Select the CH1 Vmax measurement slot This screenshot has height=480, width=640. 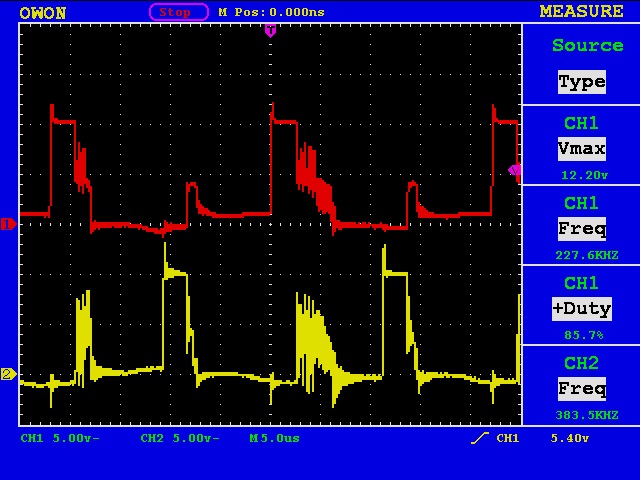click(x=582, y=145)
